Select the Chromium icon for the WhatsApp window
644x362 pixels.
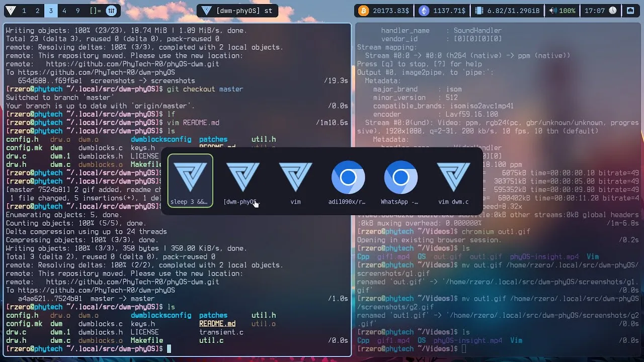coord(400,177)
